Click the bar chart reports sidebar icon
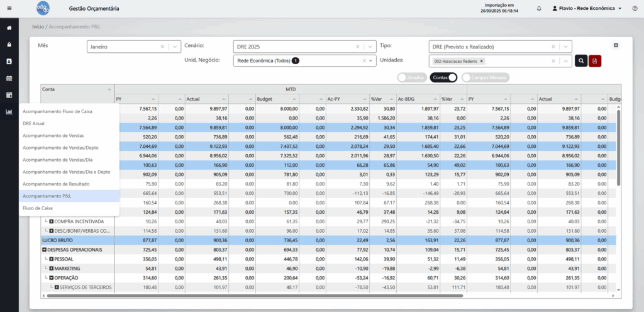Viewport: 644px width, 312px height. [x=9, y=112]
